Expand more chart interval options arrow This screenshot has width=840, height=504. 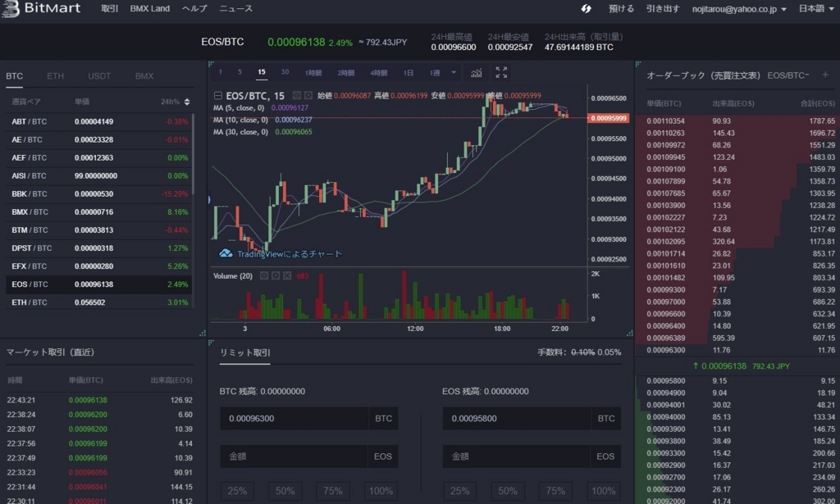tap(454, 72)
